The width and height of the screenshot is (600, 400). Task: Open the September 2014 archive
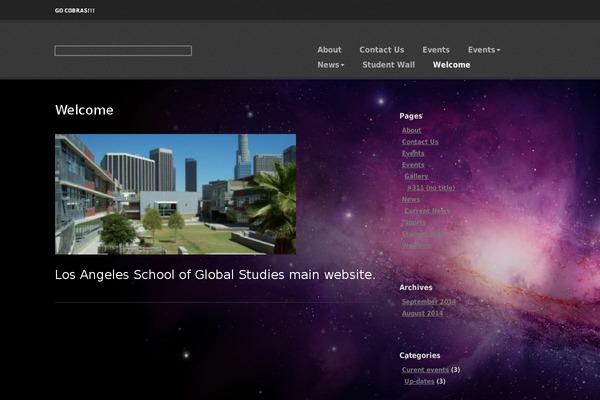click(429, 302)
